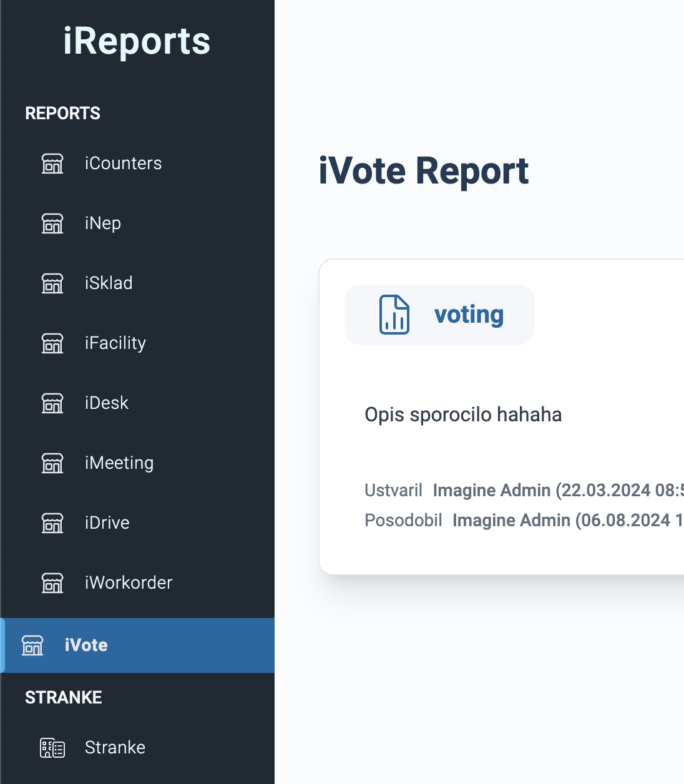Select the iNep store icon
Screen dimensions: 684x784
pos(52,223)
